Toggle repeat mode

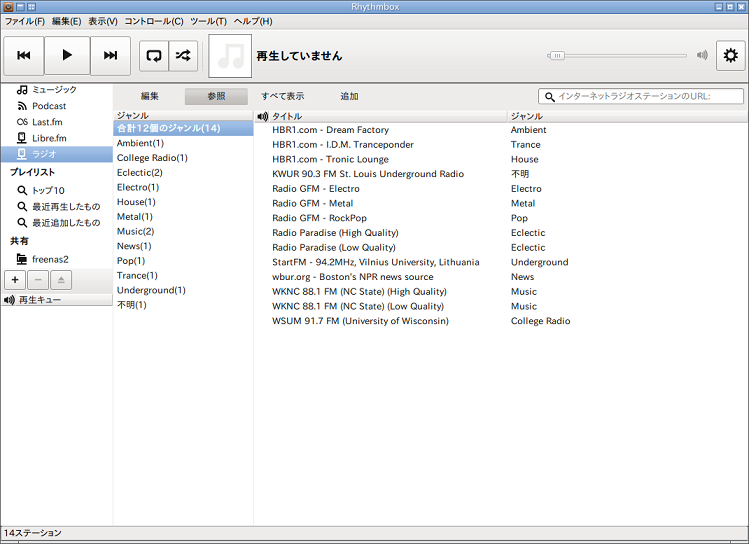[x=154, y=56]
